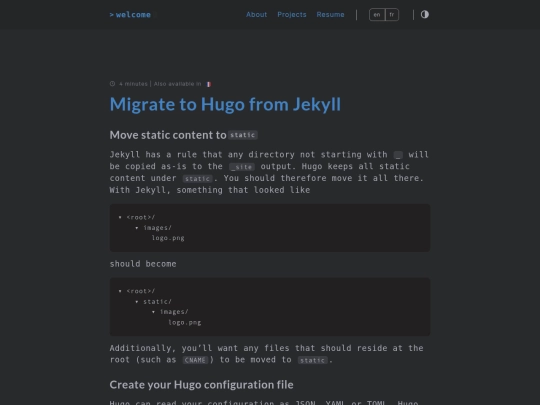540x405 pixels.
Task: Click the '4 minutes' reading time text
Action: [x=133, y=84]
